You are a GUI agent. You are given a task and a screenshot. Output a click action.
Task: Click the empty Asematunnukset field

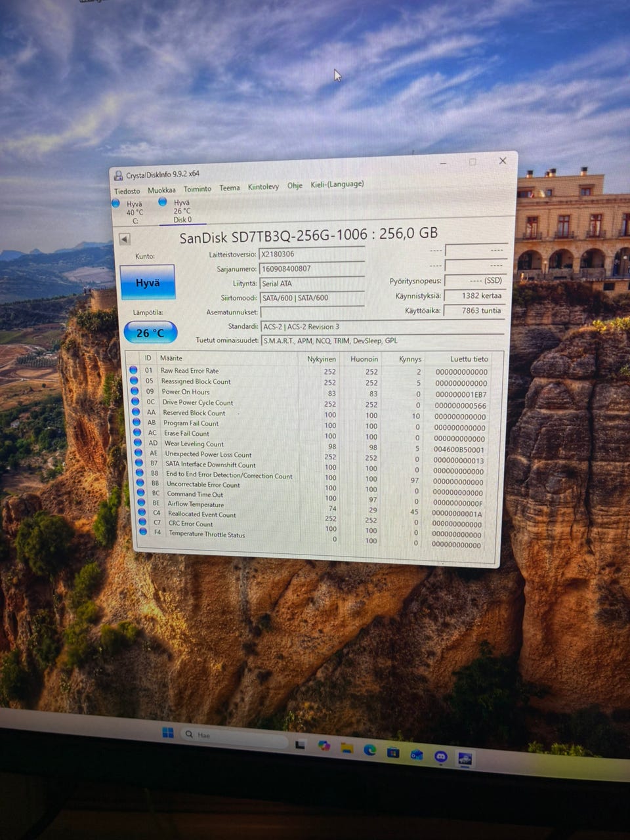pyautogui.click(x=312, y=312)
